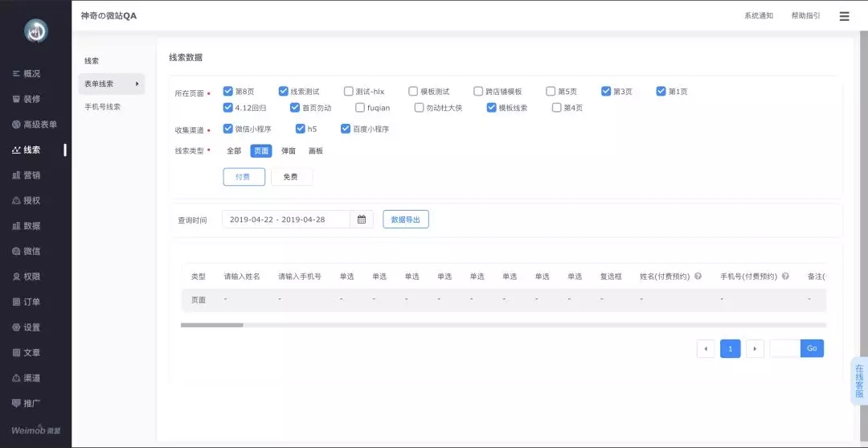The image size is (868, 448).
Task: Open the hamburger menu in top bar
Action: point(844,16)
